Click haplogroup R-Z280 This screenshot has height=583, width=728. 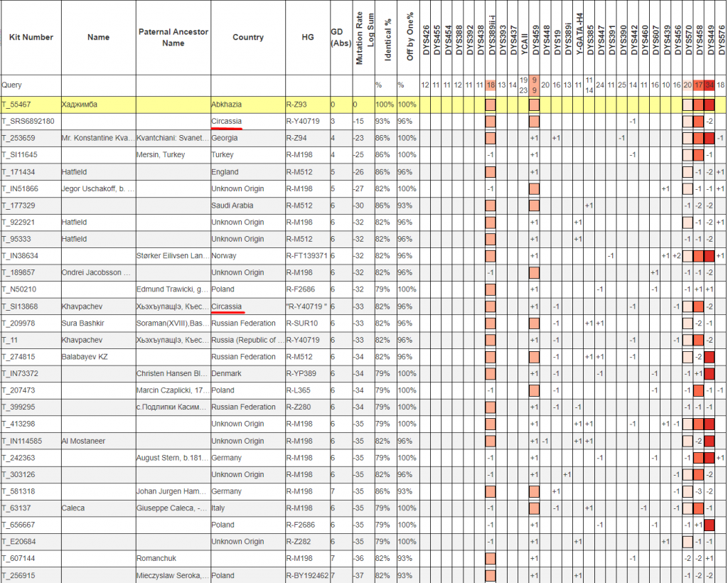(299, 407)
